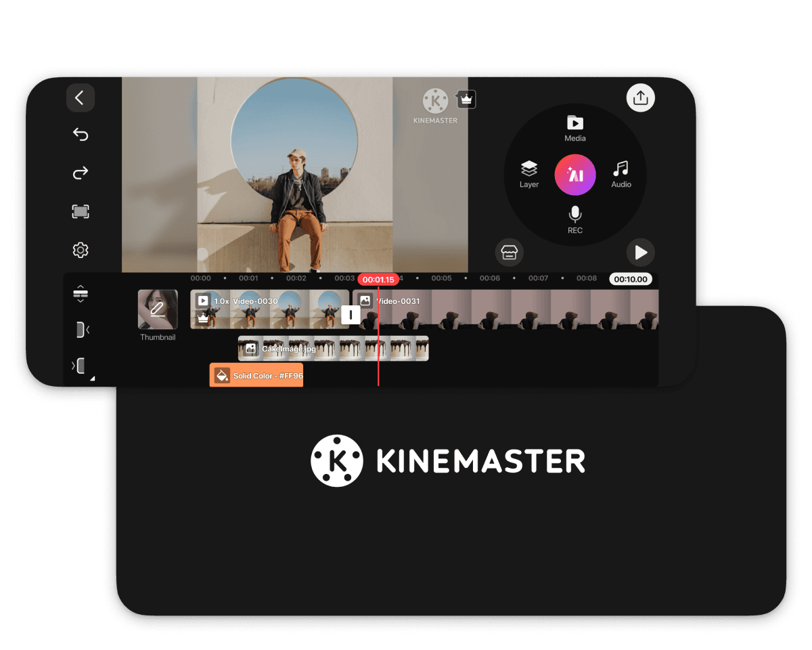Click the paint bucket icon on Solid Color layer
The width and height of the screenshot is (812, 650).
(x=222, y=376)
